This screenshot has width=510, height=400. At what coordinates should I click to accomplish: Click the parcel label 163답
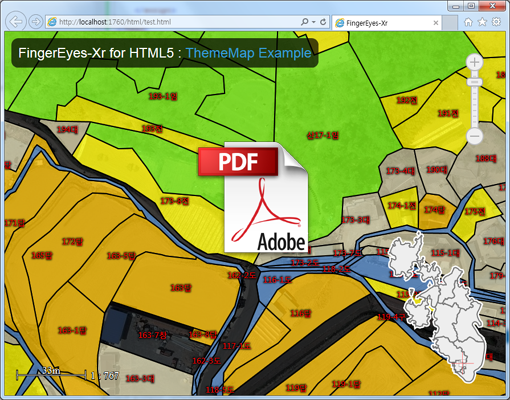181,288
